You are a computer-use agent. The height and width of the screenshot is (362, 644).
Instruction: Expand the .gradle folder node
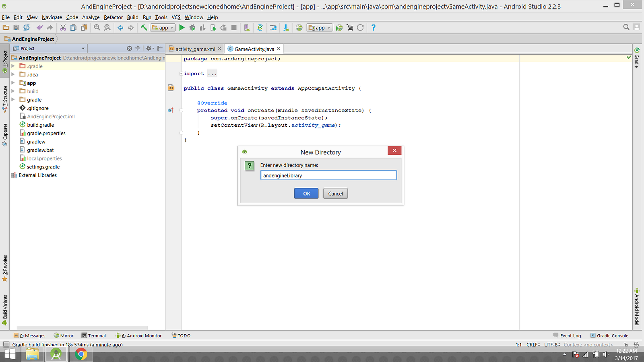coord(13,66)
